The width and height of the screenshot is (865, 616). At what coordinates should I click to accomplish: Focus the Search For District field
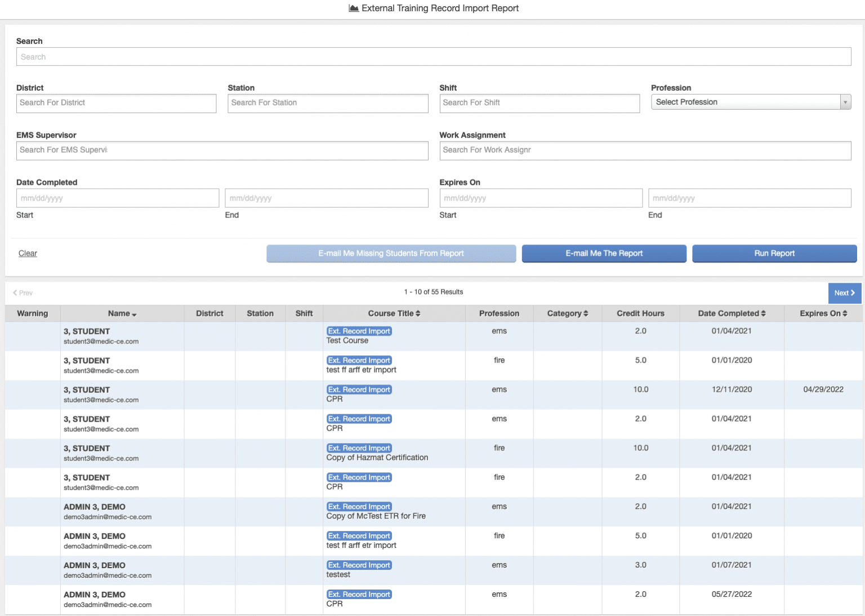click(116, 103)
